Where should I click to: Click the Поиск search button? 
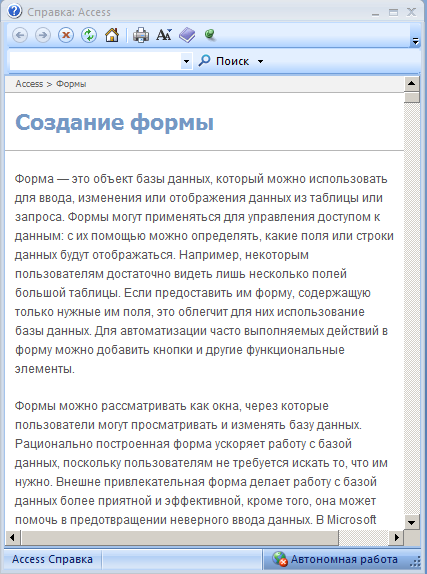[223, 61]
